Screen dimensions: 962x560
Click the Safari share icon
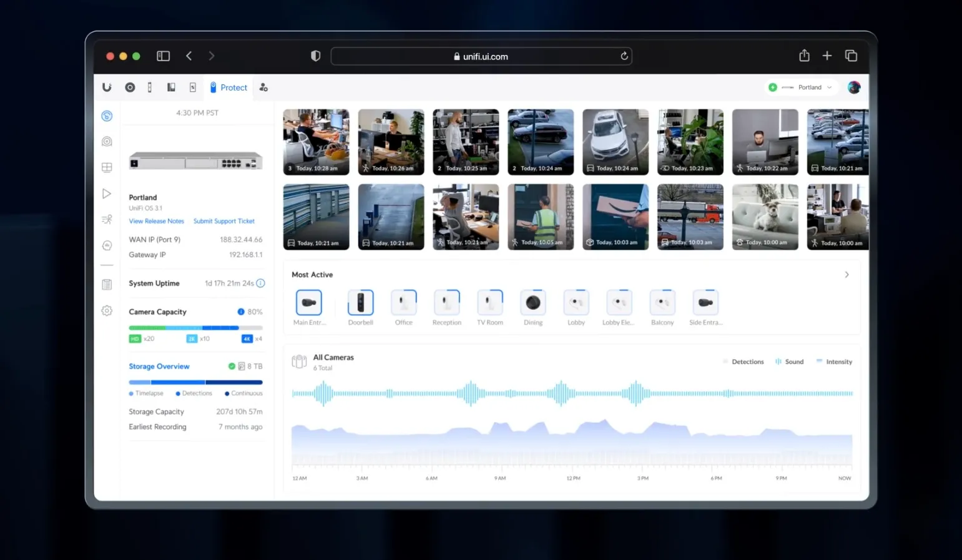804,56
